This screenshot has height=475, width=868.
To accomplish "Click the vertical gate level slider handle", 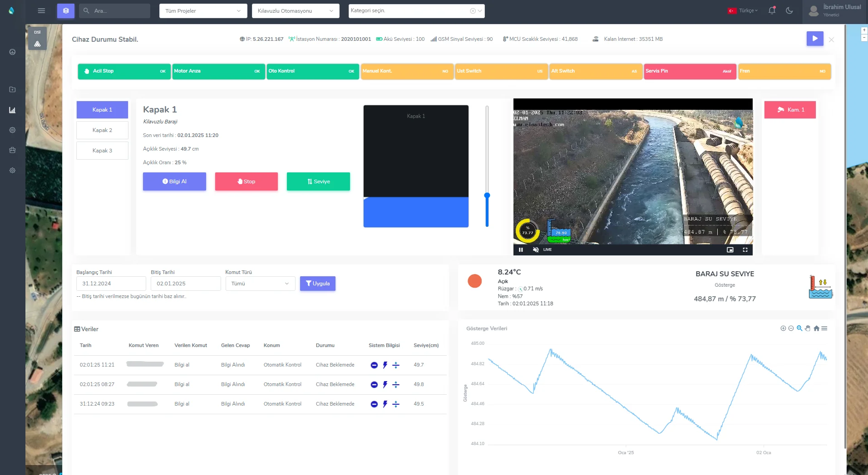I will point(487,196).
